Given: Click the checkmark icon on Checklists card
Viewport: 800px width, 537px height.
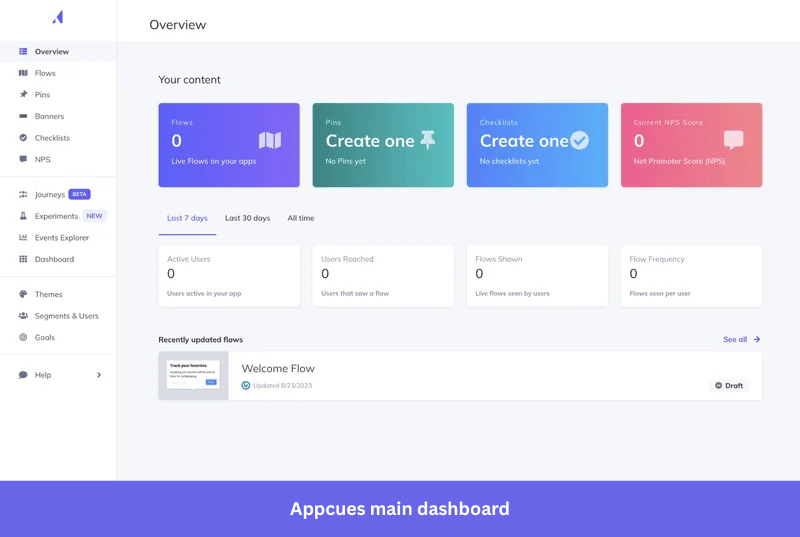Looking at the screenshot, I should coord(579,140).
